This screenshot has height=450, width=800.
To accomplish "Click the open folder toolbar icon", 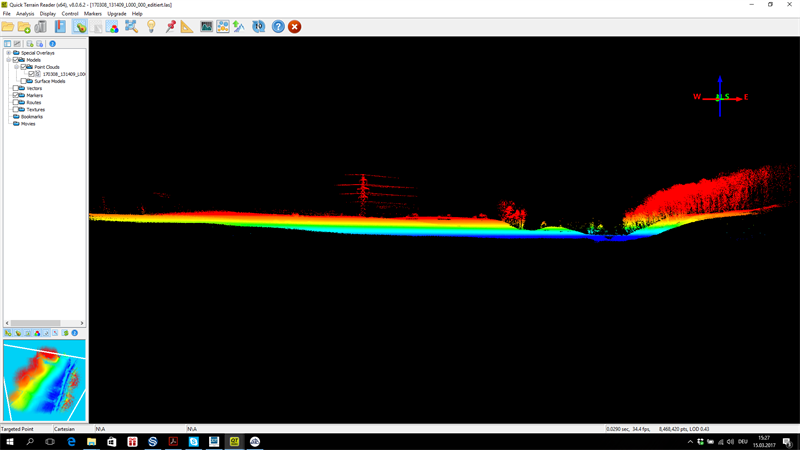I will pyautogui.click(x=8, y=27).
